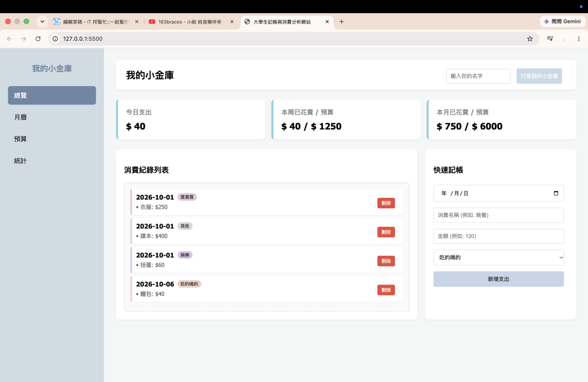The image size is (588, 382).
Task: Click the 其他 category tag
Action: 185,226
